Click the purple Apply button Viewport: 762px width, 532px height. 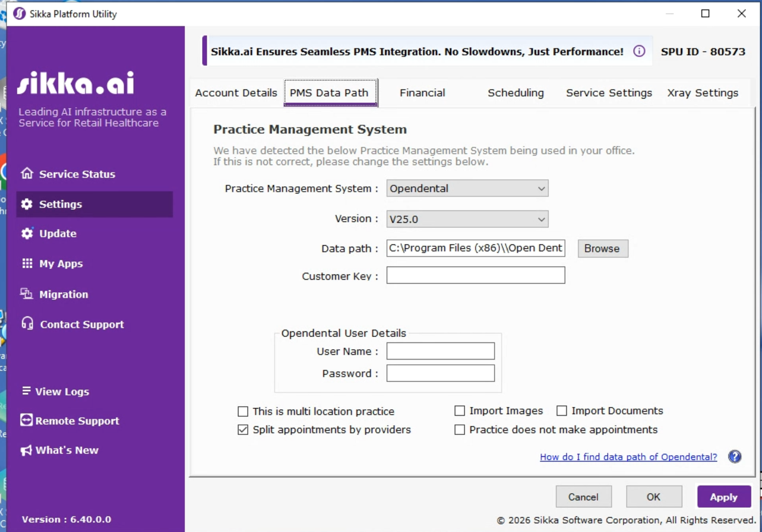click(724, 497)
